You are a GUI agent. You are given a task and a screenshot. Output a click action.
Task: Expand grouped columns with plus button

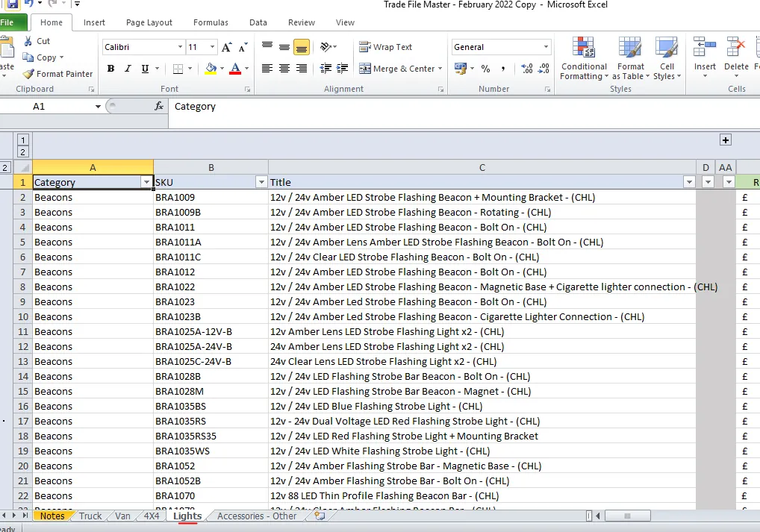(x=725, y=140)
